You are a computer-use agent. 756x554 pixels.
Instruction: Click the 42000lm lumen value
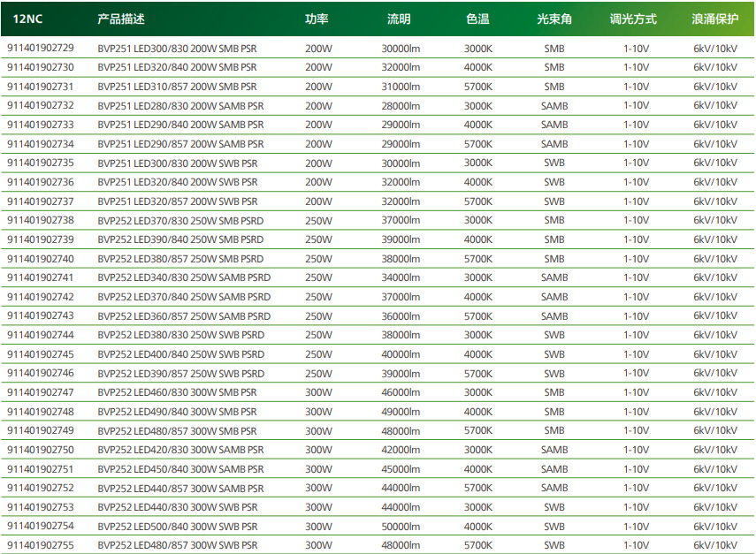tap(401, 450)
